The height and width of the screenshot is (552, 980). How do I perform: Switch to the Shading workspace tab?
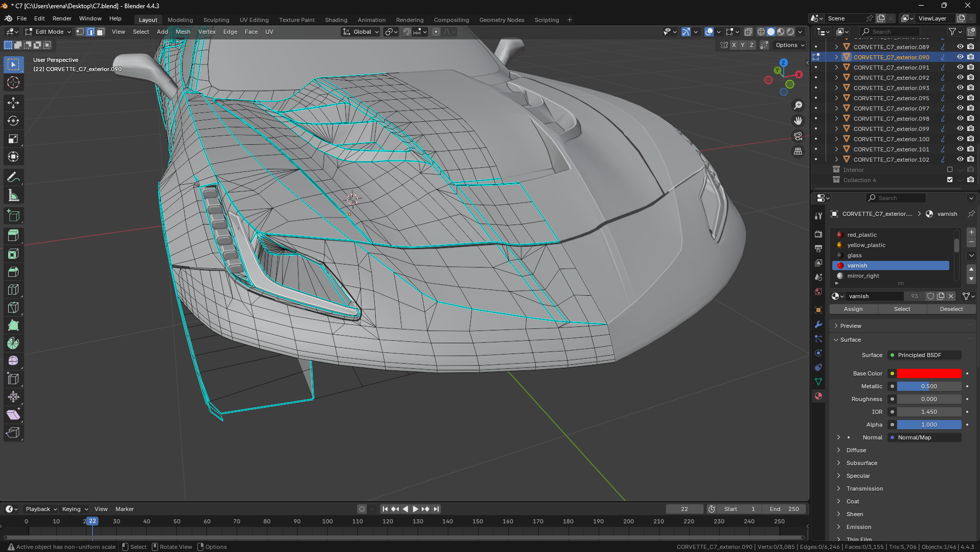pyautogui.click(x=336, y=20)
